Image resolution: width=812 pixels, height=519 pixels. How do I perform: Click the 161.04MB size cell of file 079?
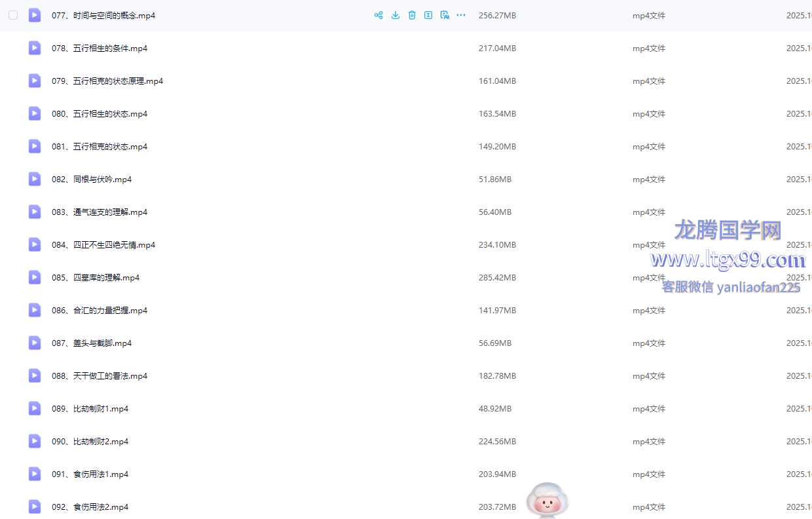(x=497, y=81)
